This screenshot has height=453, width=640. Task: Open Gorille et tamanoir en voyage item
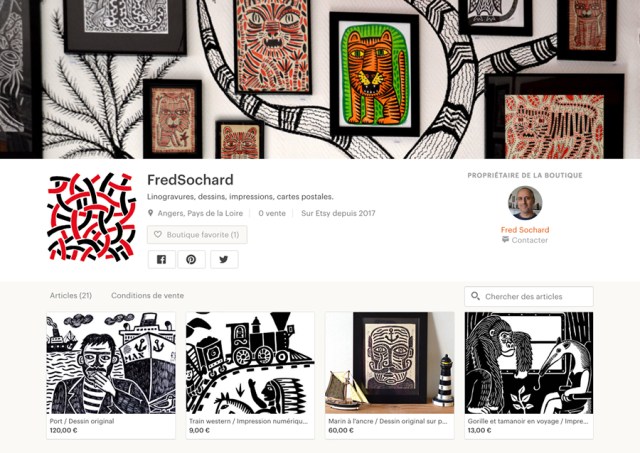(529, 363)
